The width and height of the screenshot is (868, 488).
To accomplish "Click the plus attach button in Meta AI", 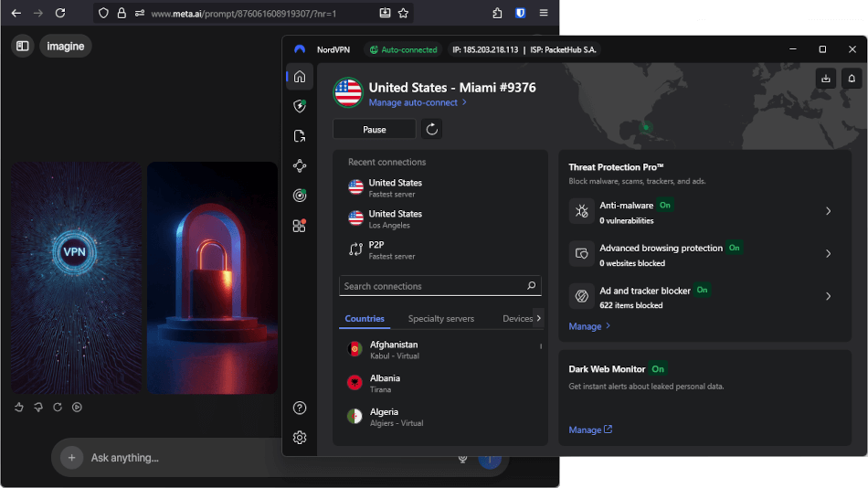I will (x=71, y=458).
